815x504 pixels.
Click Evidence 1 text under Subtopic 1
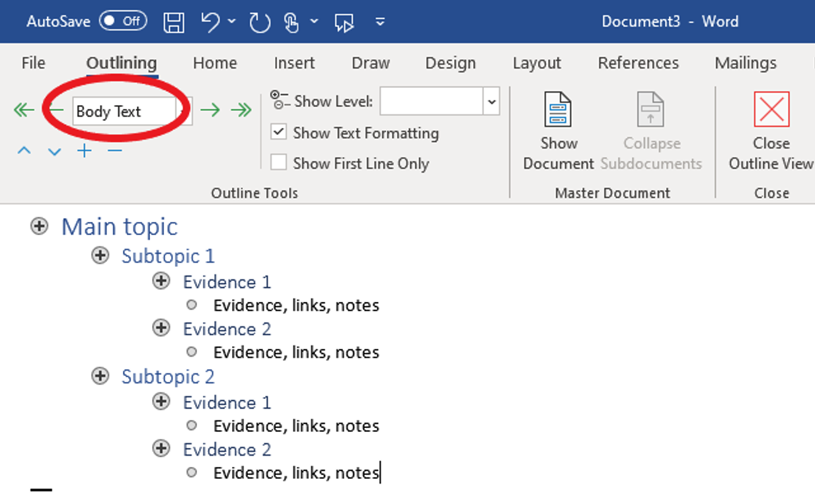pos(227,282)
